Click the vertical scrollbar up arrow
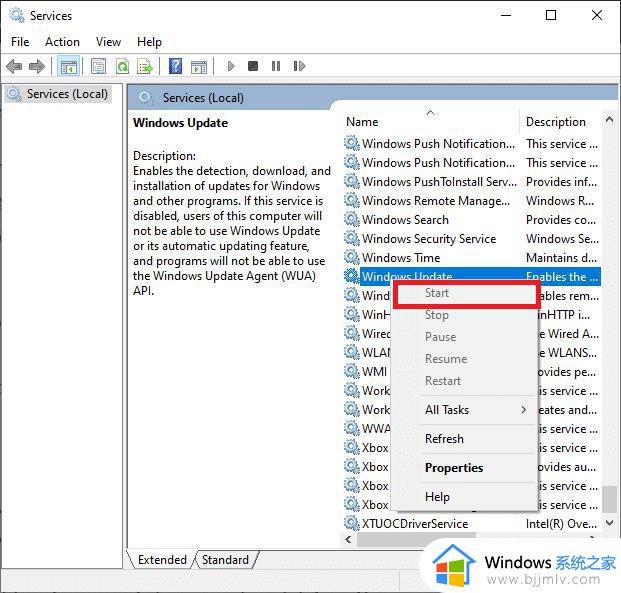Image resolution: width=621 pixels, height=593 pixels. click(610, 119)
